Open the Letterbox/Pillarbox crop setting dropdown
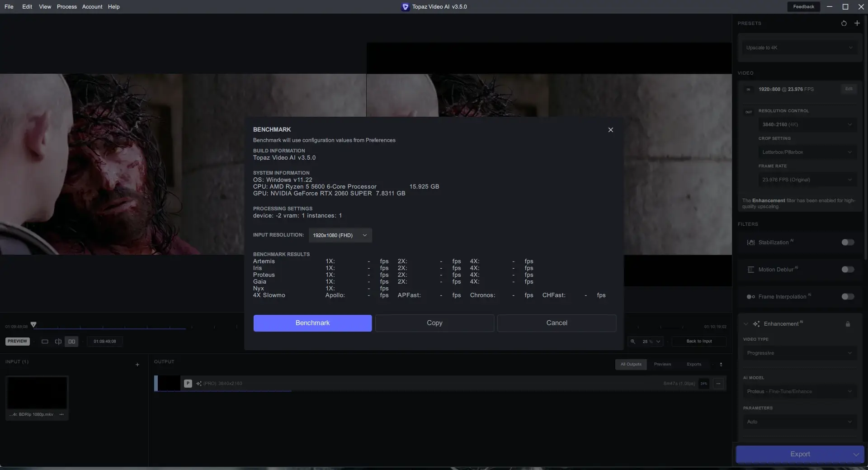 coord(807,152)
